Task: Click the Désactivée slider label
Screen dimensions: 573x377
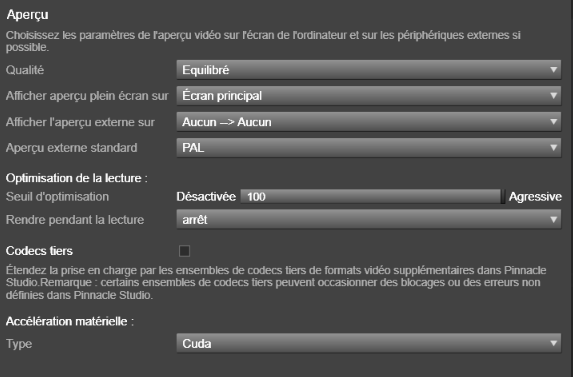Action: 206,197
